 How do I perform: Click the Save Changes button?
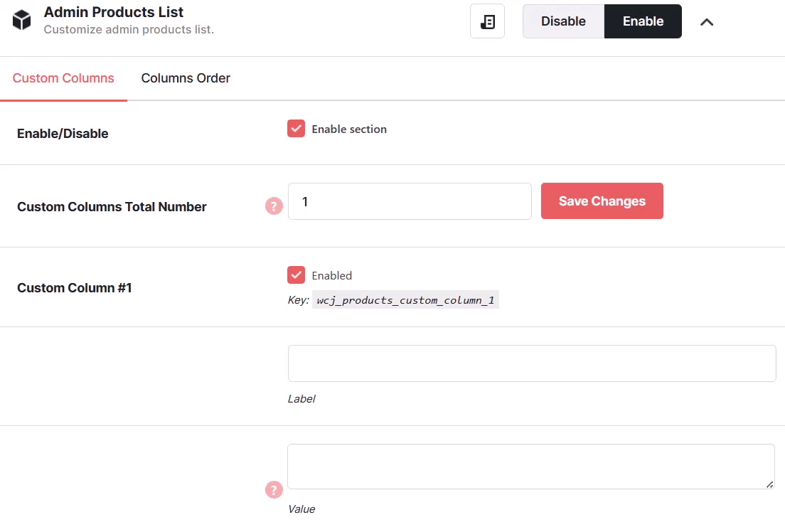(x=602, y=201)
